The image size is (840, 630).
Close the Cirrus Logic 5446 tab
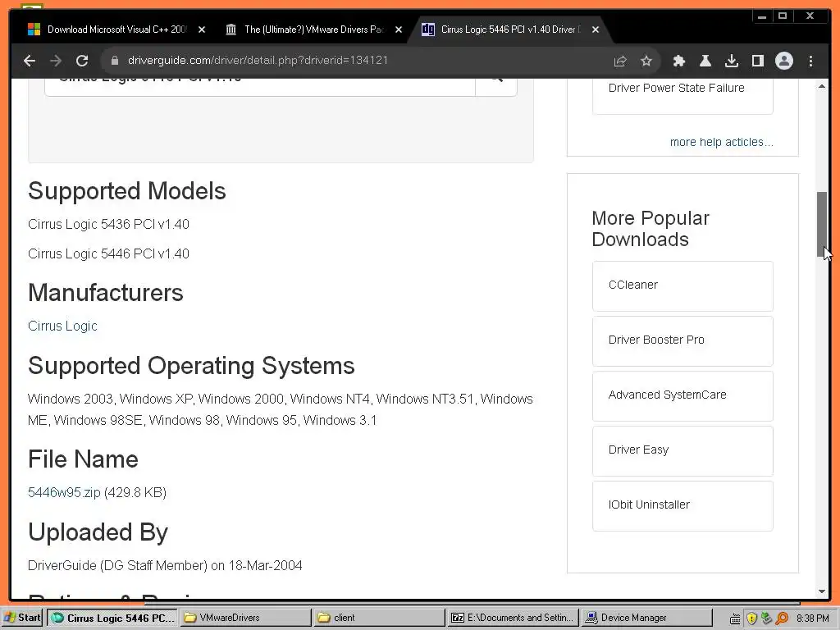pyautogui.click(x=596, y=30)
